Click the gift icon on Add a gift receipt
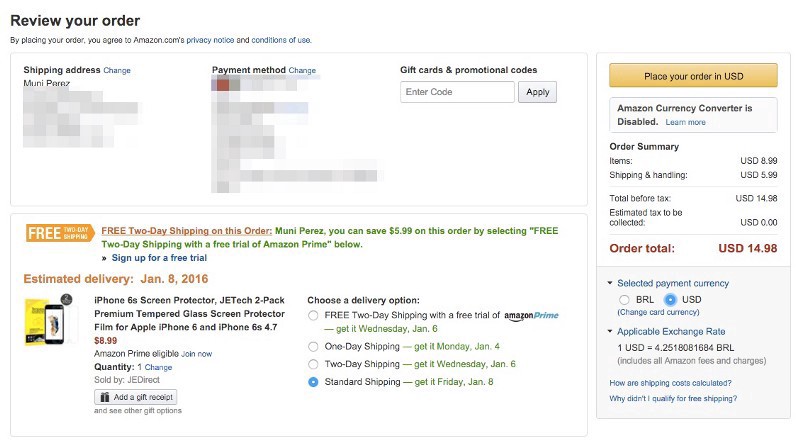The image size is (800, 442). tap(104, 397)
